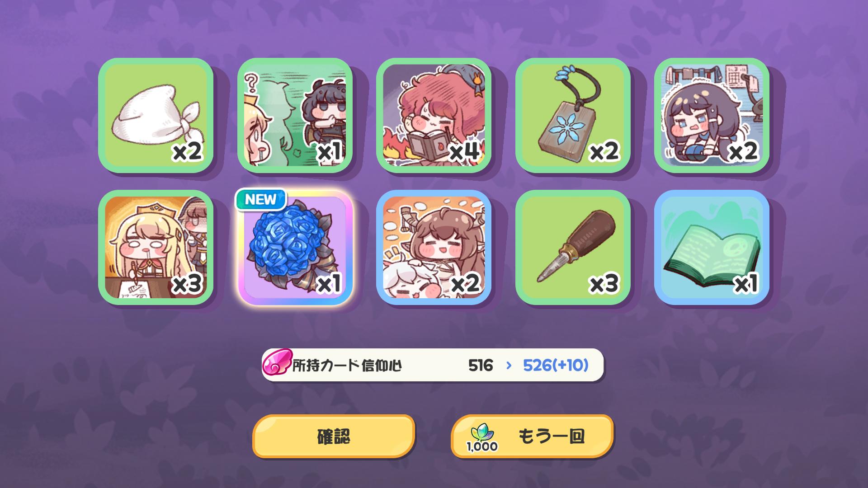Open the red-haired girl reading book card
868x488 pixels.
[x=434, y=115]
